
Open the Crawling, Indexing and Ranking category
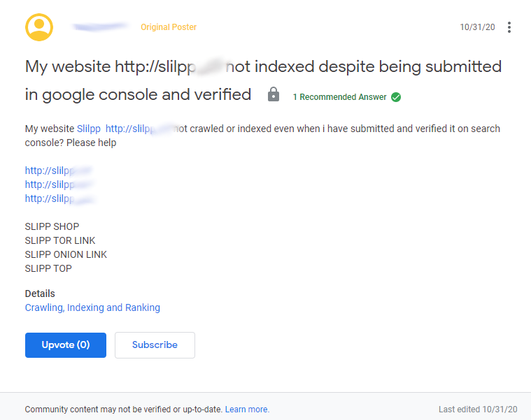pyautogui.click(x=92, y=307)
